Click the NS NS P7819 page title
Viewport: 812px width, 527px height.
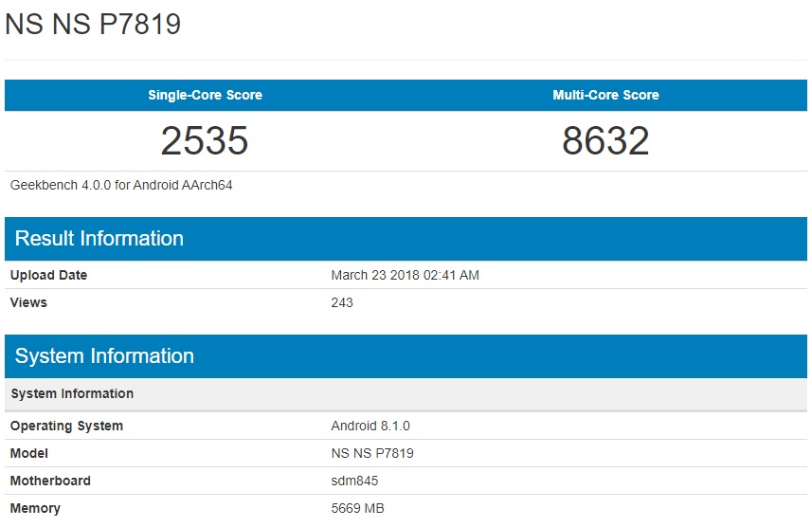(x=93, y=24)
